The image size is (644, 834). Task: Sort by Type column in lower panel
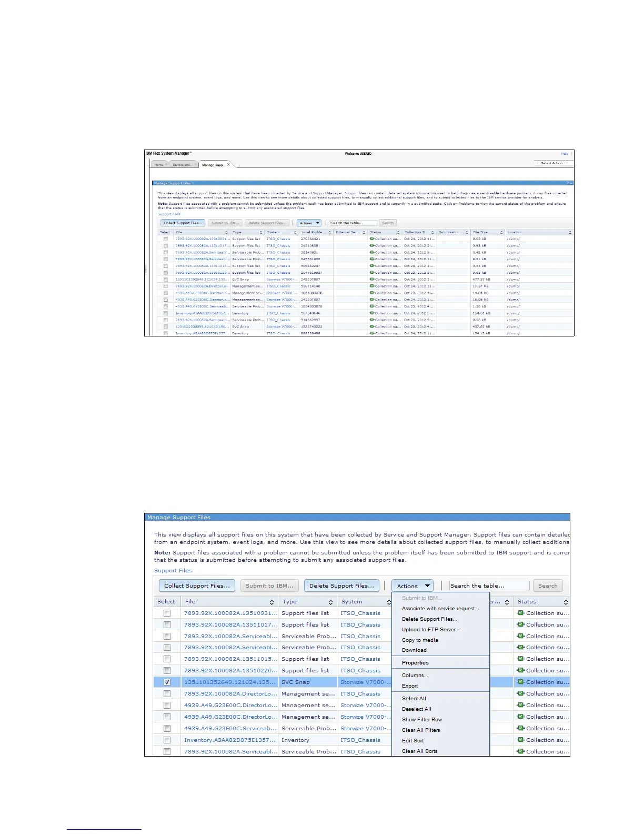coord(330,602)
